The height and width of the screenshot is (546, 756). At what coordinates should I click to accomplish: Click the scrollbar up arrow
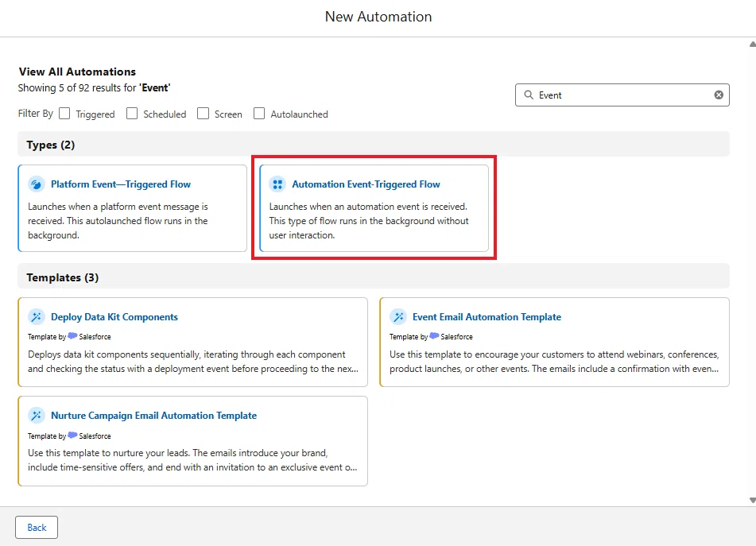752,44
